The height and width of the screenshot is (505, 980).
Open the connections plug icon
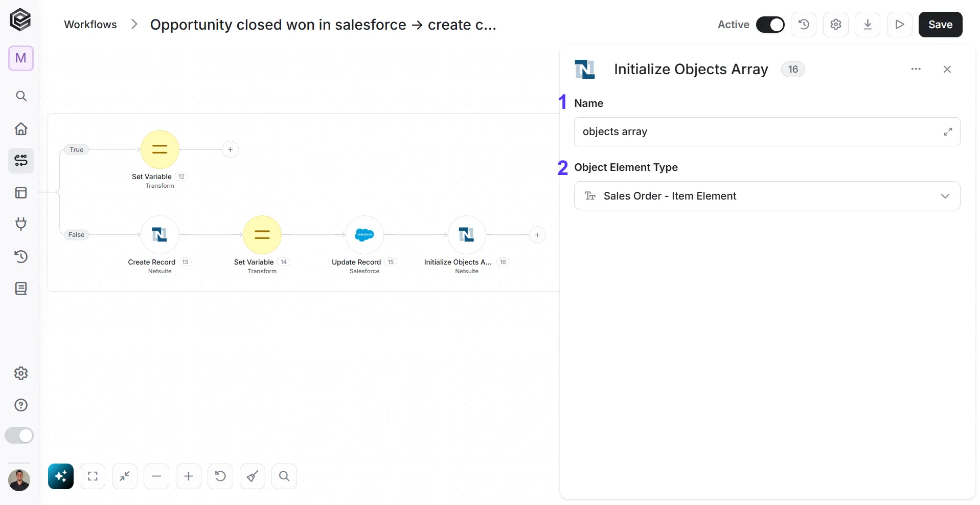coord(21,224)
